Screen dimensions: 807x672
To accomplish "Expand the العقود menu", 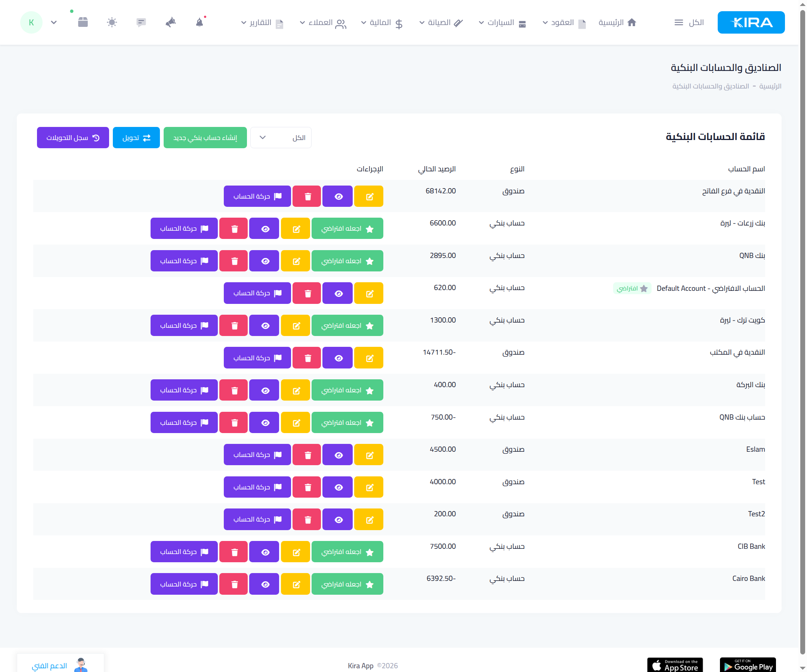I will click(564, 23).
